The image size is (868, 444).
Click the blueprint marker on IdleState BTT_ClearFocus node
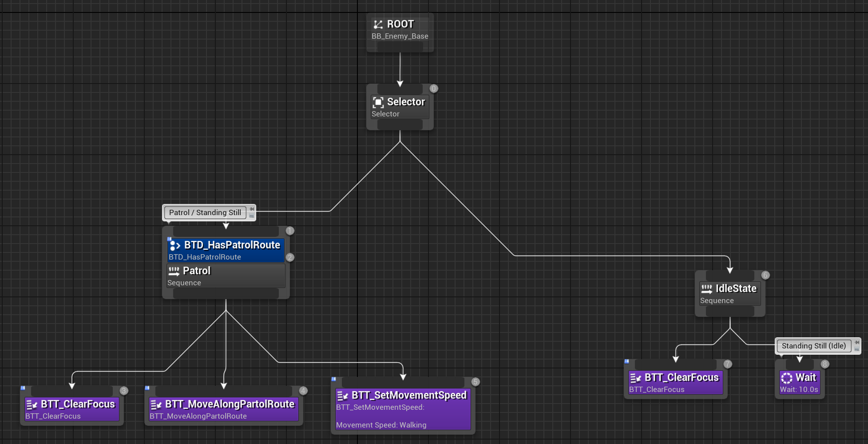point(626,361)
